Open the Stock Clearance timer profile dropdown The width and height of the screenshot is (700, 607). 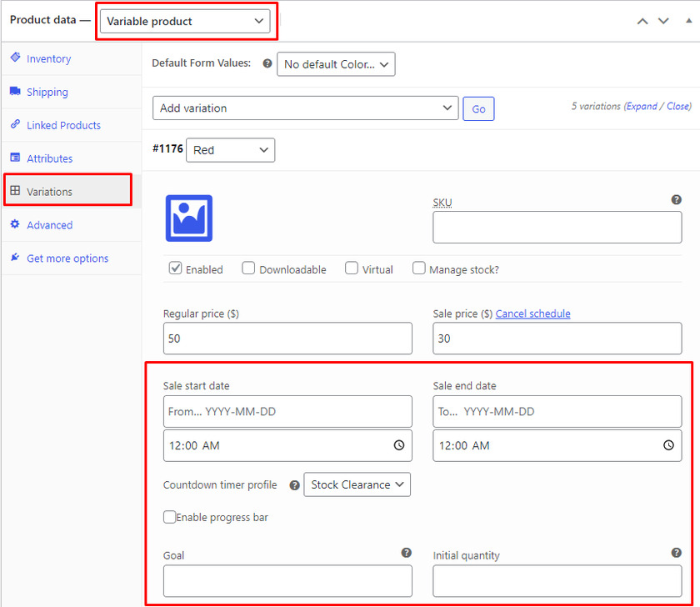click(x=357, y=484)
